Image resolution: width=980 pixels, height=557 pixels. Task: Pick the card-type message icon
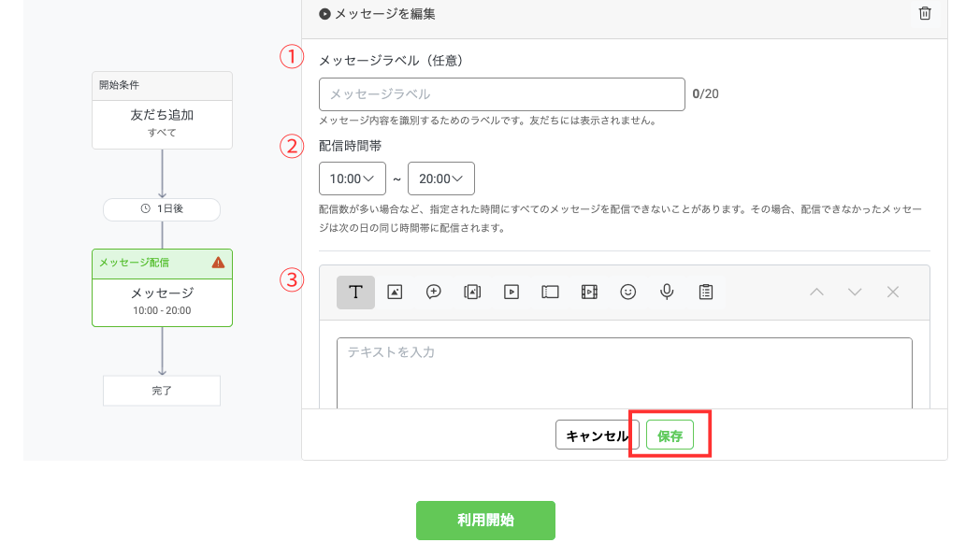pyautogui.click(x=472, y=292)
